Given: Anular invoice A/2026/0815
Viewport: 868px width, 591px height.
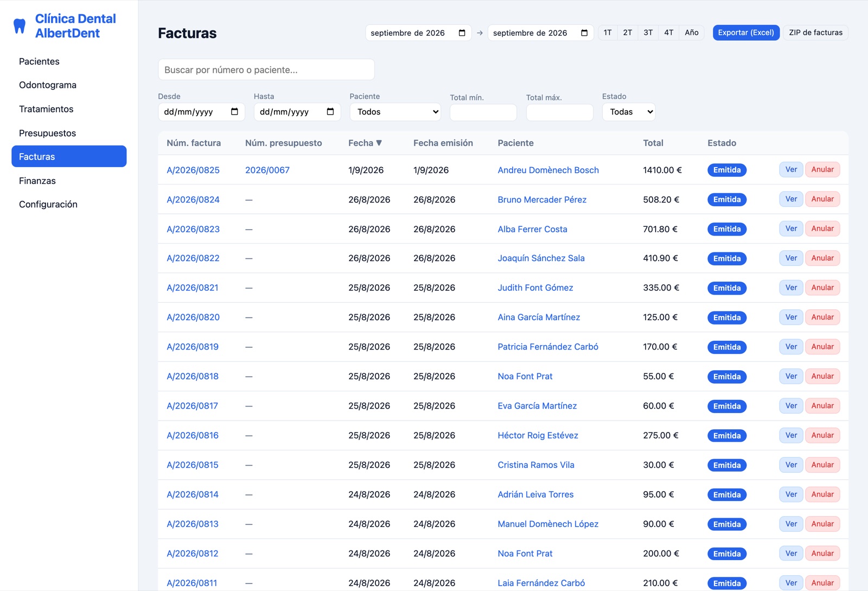Looking at the screenshot, I should tap(822, 465).
